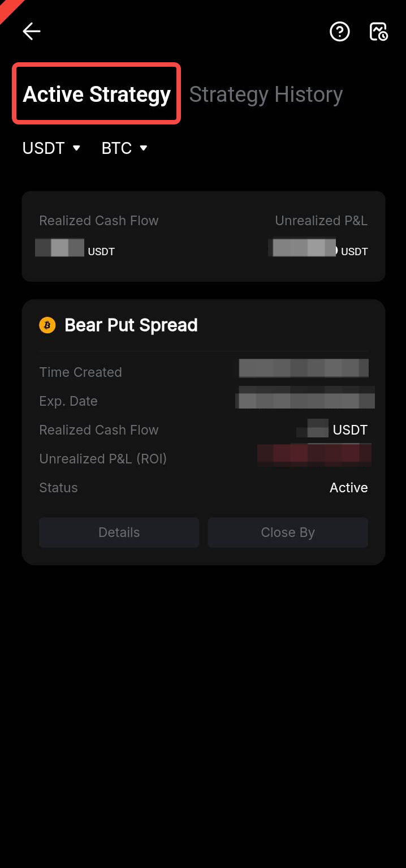Go back using the left arrow
Screen dimensions: 406x868
[32, 32]
